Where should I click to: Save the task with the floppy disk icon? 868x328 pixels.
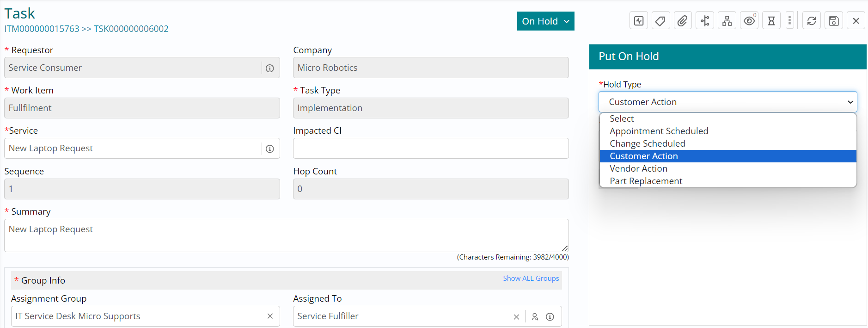[834, 21]
